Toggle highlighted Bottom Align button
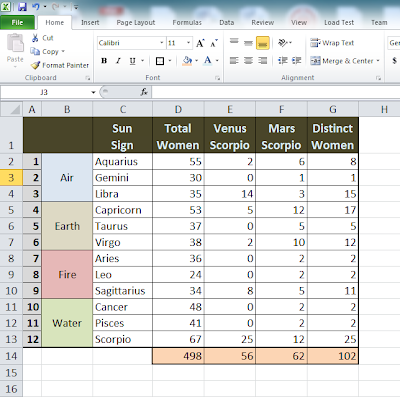 [263, 43]
